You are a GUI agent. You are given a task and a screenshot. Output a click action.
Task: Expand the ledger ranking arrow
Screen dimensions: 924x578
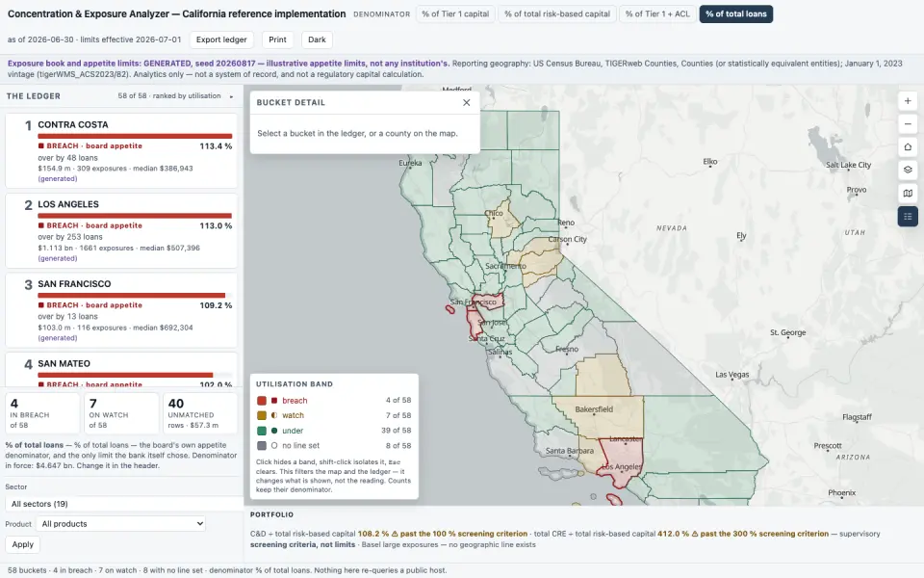click(x=232, y=96)
